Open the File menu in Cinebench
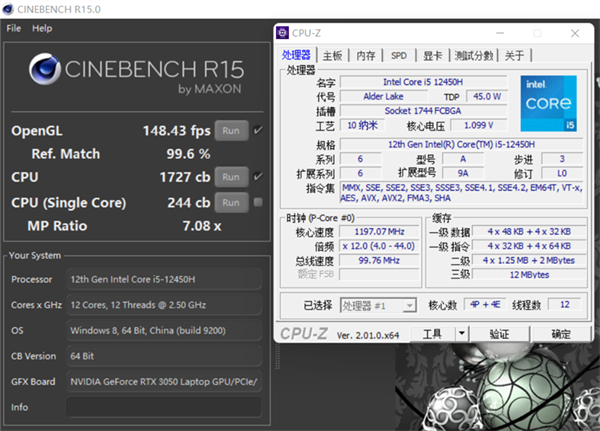Screen dimensions: 600x431 pyautogui.click(x=14, y=28)
